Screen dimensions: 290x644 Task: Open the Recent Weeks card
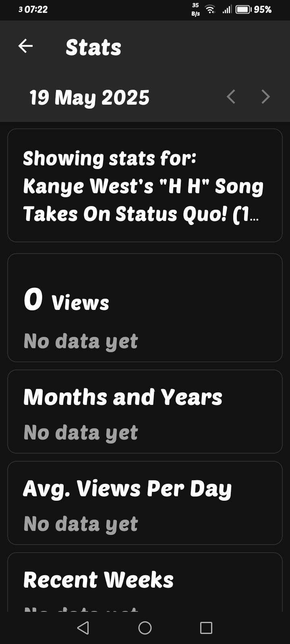145,582
